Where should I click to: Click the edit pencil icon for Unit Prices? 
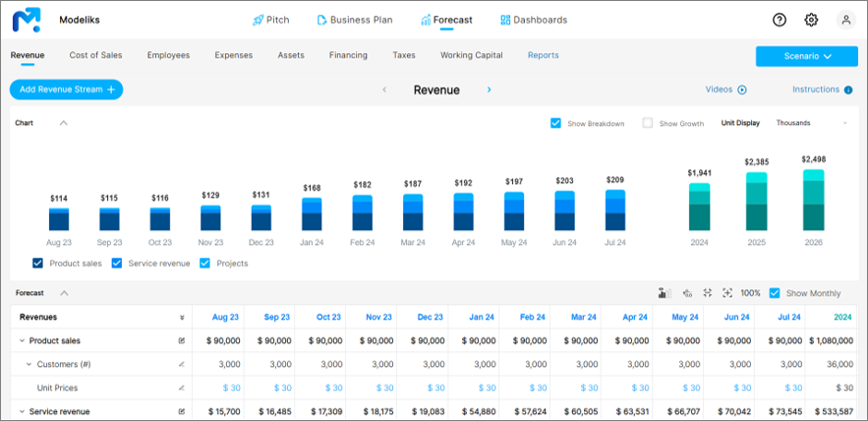(181, 388)
